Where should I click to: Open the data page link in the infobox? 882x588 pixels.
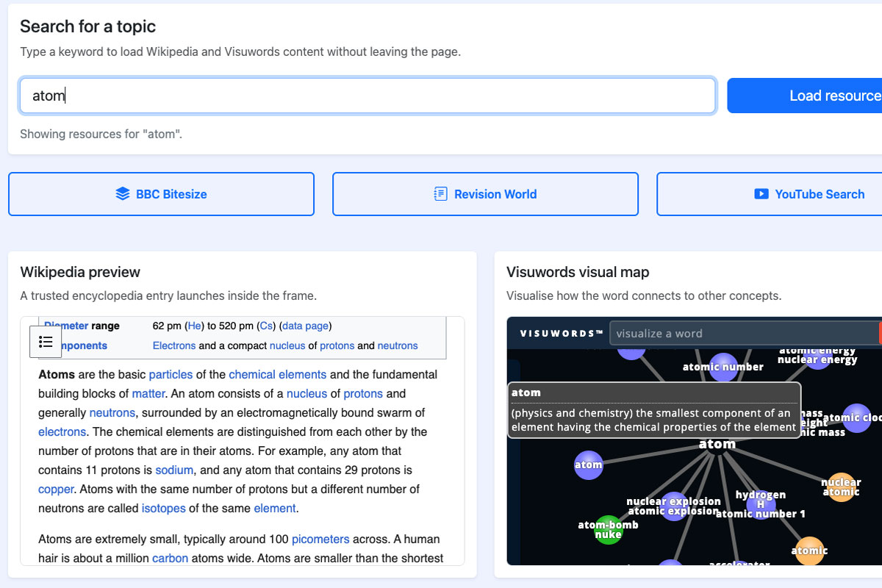pos(304,326)
